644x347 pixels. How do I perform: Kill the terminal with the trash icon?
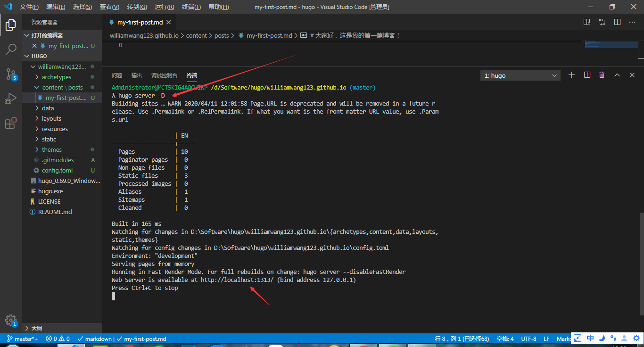click(602, 75)
